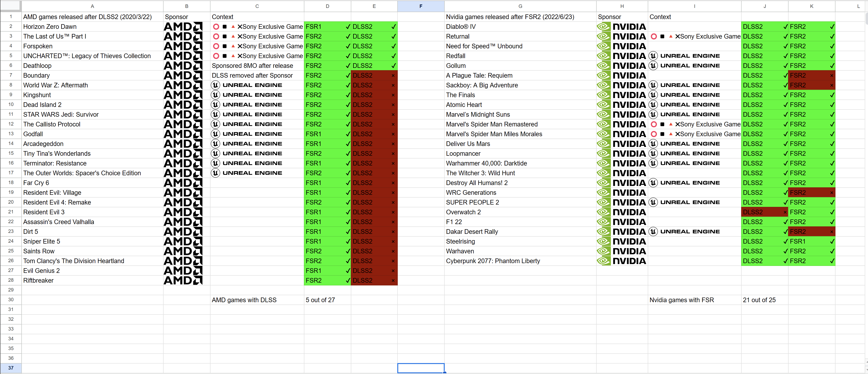Click red DLSS2 cell in Overwatch 2 row

coord(764,212)
